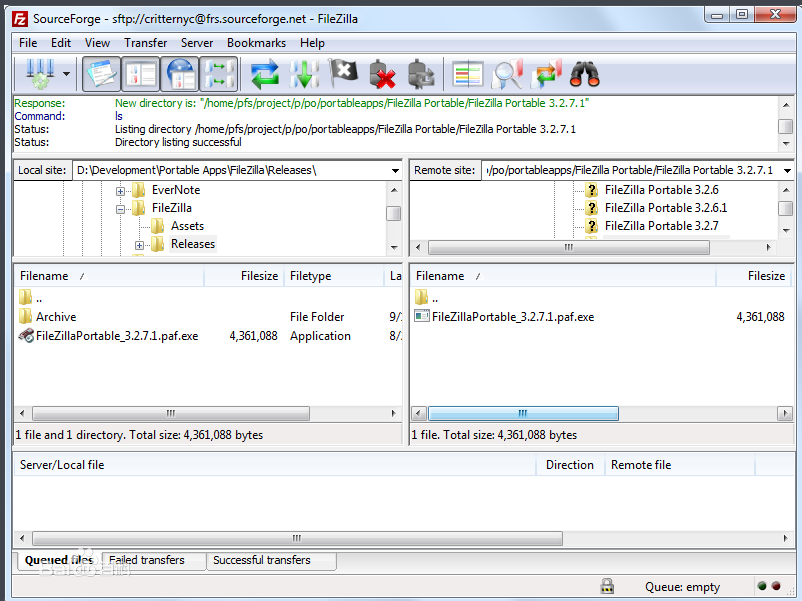Toggle message log display
Screen dimensions: 802x601
coord(101,74)
